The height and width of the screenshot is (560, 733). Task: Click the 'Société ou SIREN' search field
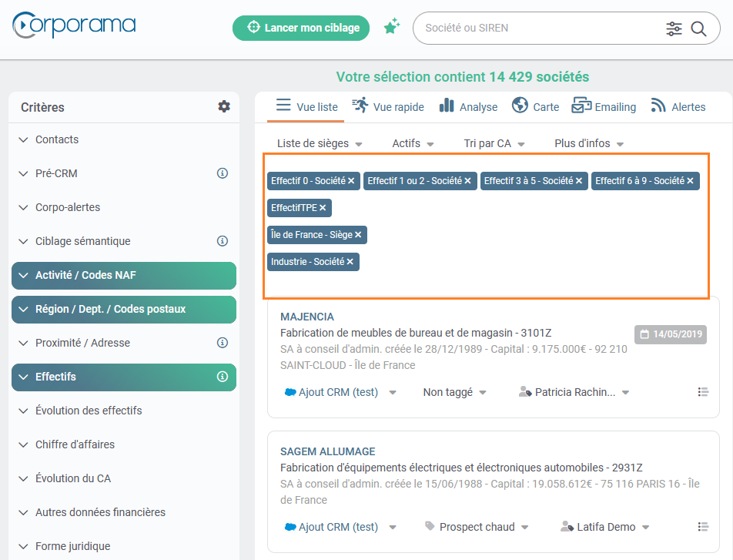[x=539, y=29]
